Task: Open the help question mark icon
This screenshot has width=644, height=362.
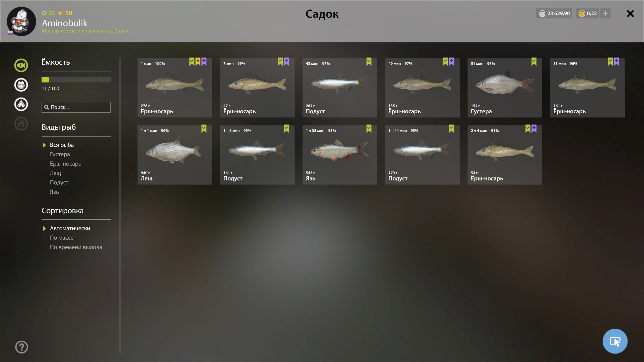Action: 22,347
